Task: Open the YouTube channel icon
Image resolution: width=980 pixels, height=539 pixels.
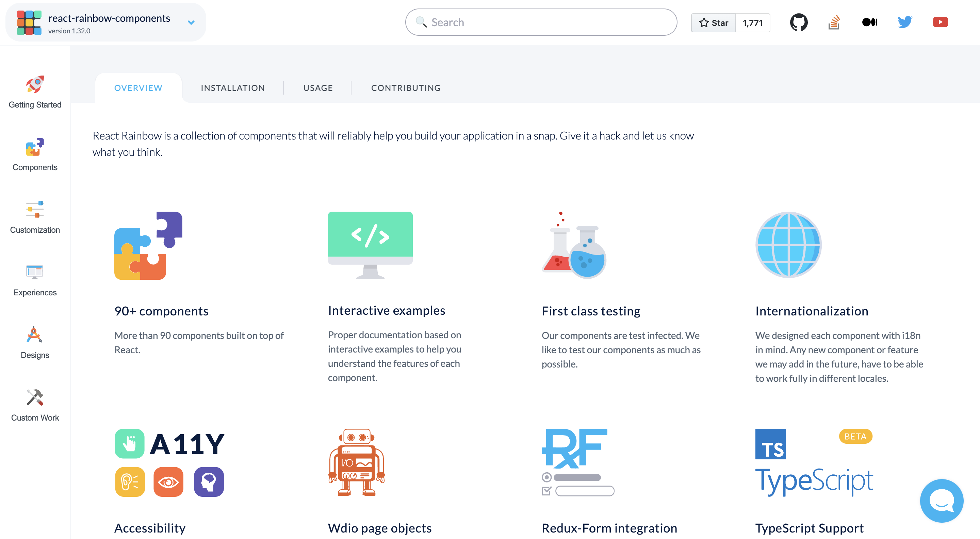Action: pyautogui.click(x=940, y=22)
